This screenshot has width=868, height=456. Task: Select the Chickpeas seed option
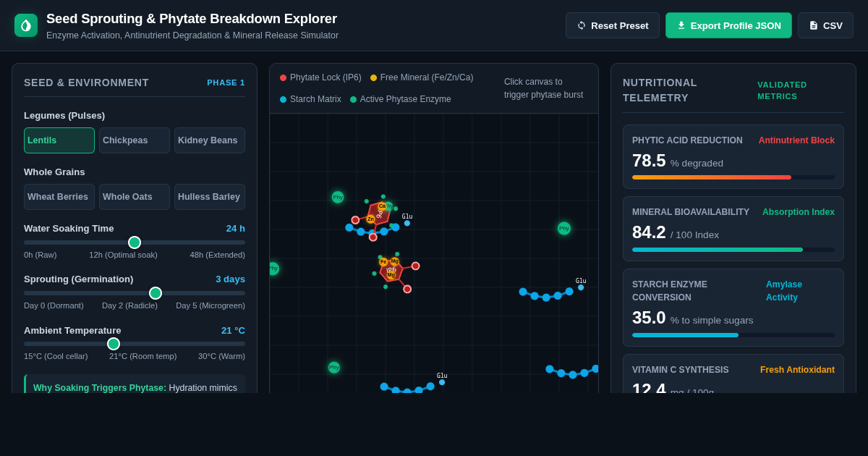135,140
